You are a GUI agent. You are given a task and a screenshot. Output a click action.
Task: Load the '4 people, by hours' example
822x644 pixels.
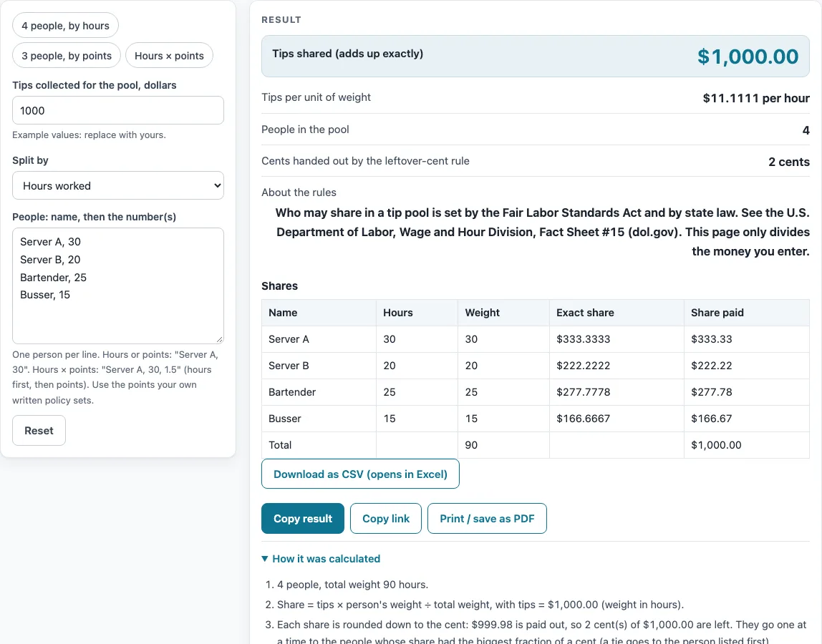click(66, 26)
